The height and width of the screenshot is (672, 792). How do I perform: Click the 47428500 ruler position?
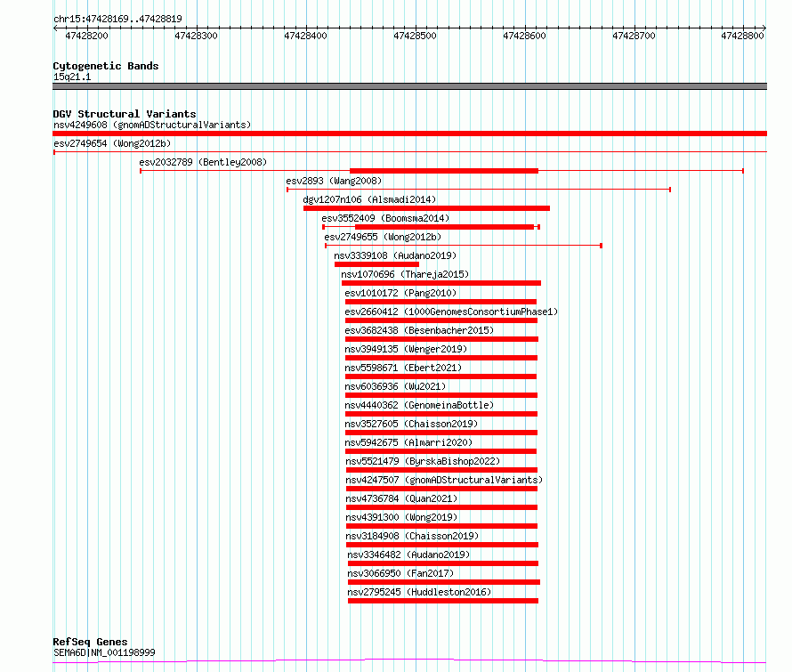416,36
